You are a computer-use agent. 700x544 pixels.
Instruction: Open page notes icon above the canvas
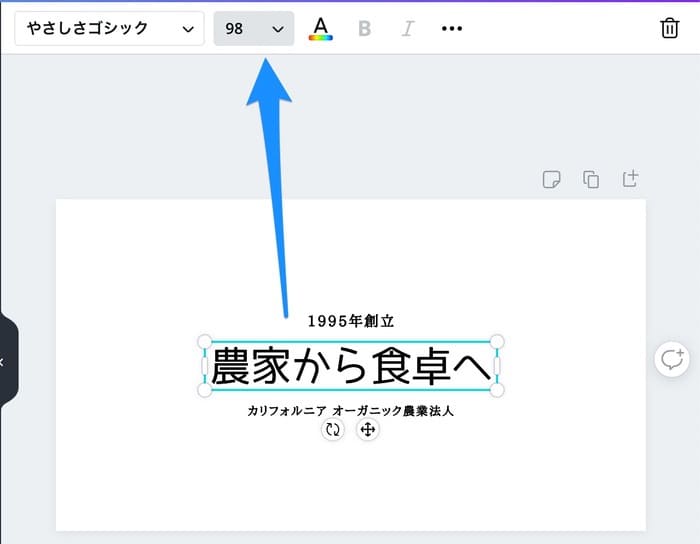[551, 180]
